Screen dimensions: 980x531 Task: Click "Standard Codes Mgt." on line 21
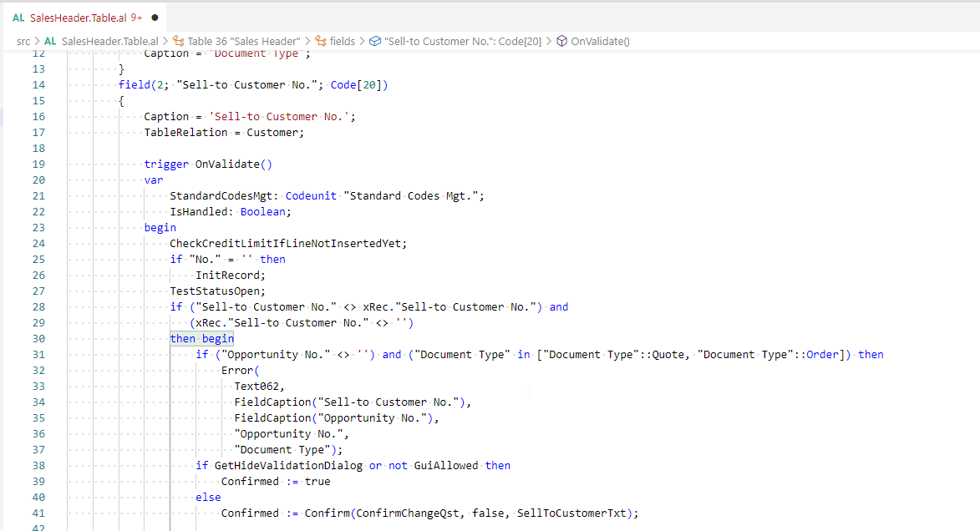411,196
